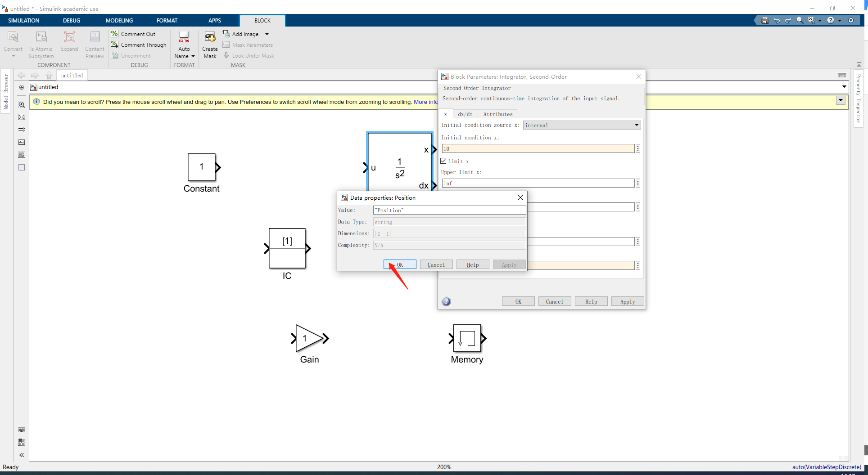The image size is (868, 475).
Task: Open the MODELING ribbon tab
Action: [119, 20]
